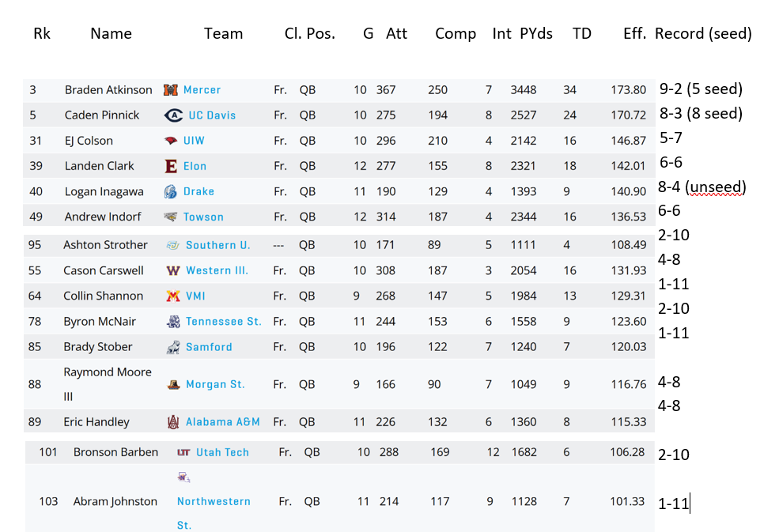Click the UIW cardinal logo
The image size is (779, 532).
[171, 141]
